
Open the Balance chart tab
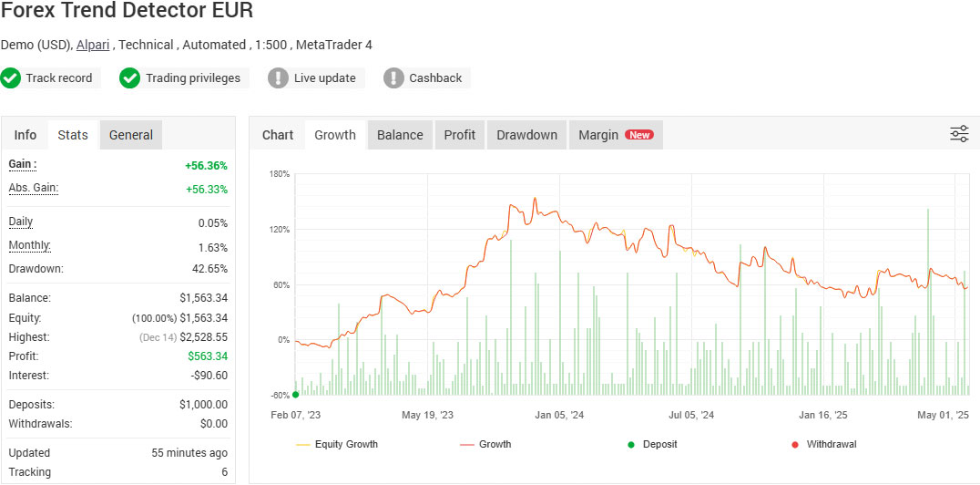click(400, 135)
